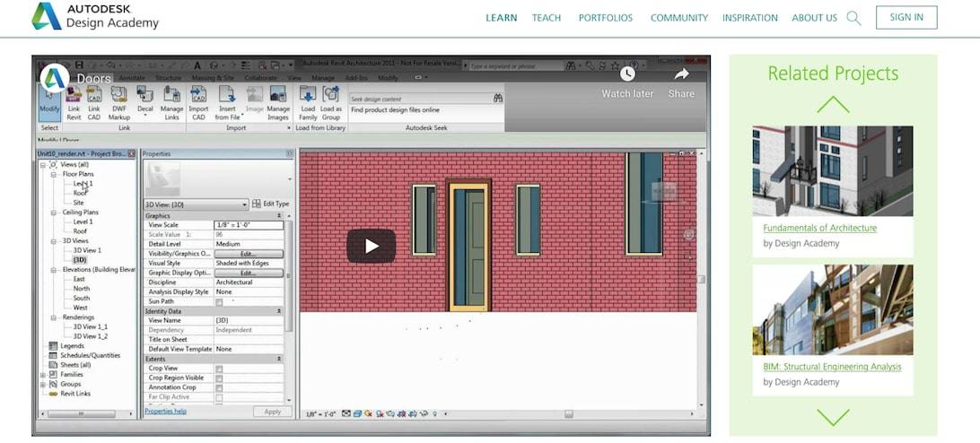
Task: Click the Visibility/Graphics Edit button
Action: 249,254
